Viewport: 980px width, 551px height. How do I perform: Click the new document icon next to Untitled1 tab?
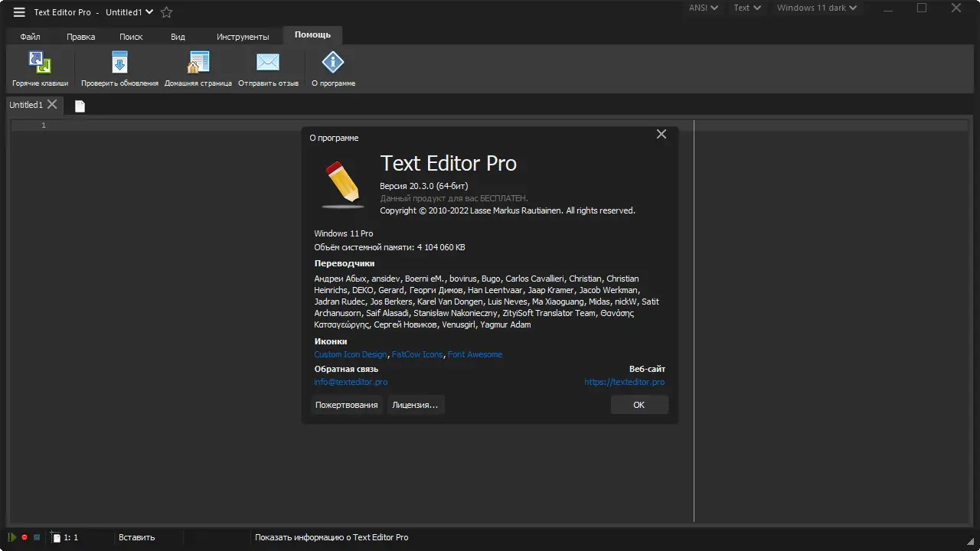click(x=79, y=106)
